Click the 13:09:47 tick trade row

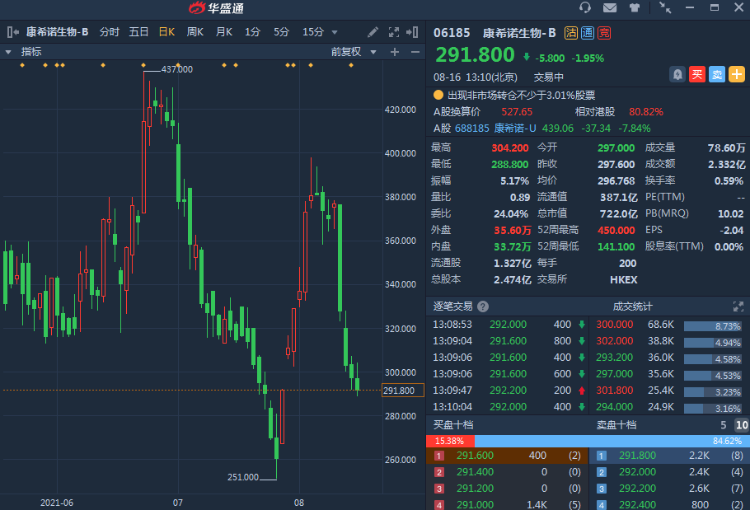pos(507,390)
